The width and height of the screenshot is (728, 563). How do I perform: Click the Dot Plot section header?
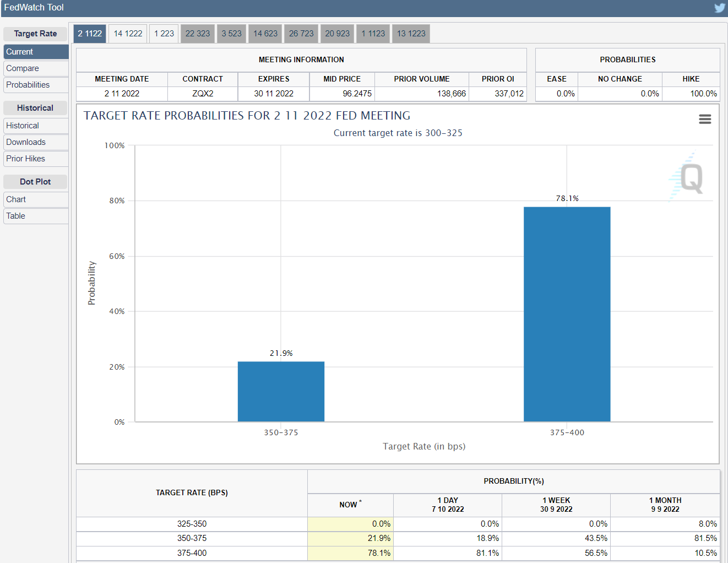click(x=35, y=182)
